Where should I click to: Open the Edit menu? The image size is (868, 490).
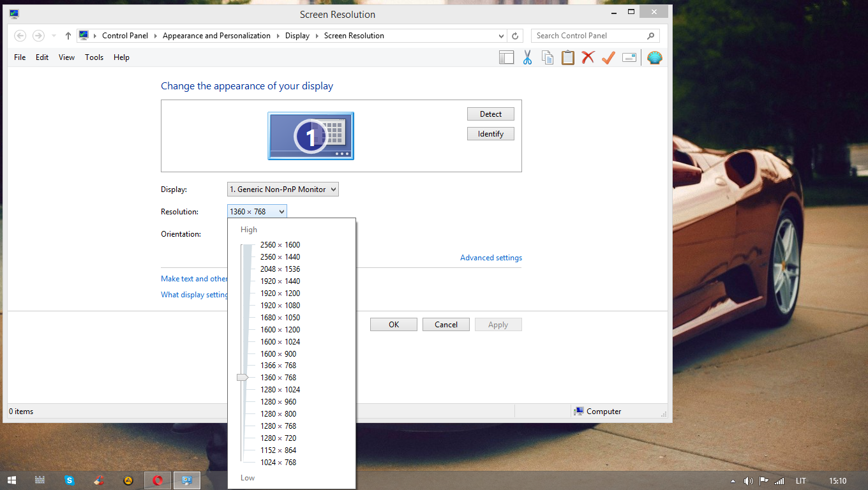[x=42, y=57]
